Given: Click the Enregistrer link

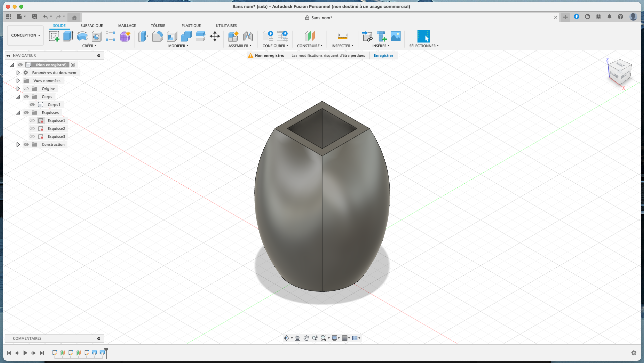Looking at the screenshot, I should 384,55.
